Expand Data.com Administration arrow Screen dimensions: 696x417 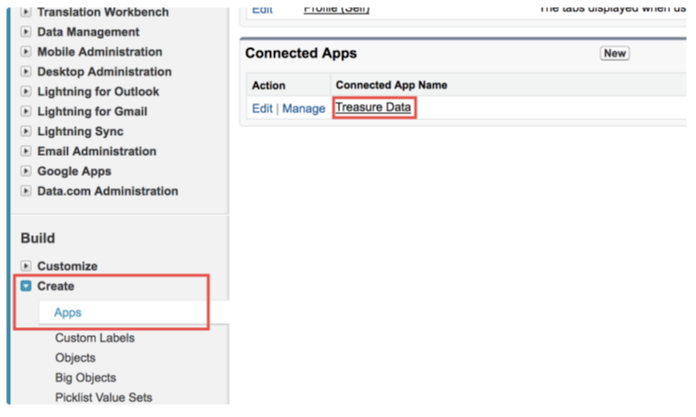point(26,191)
